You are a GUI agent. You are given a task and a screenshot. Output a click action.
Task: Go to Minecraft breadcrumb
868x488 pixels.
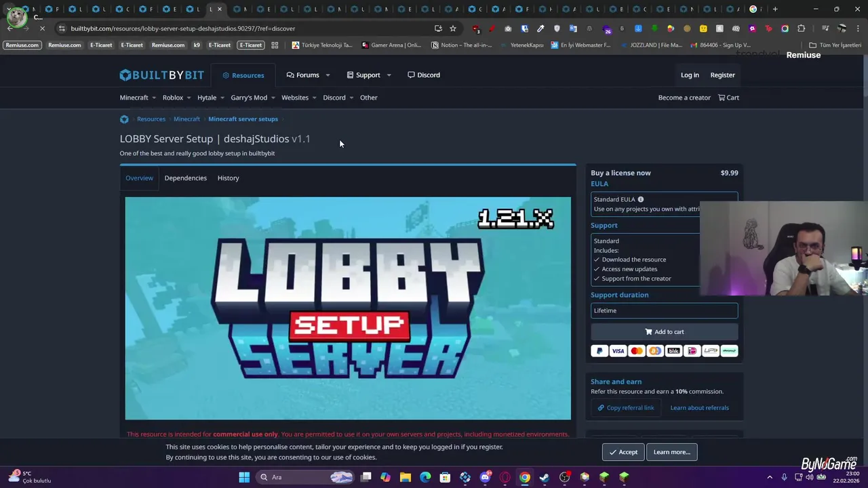coord(186,119)
